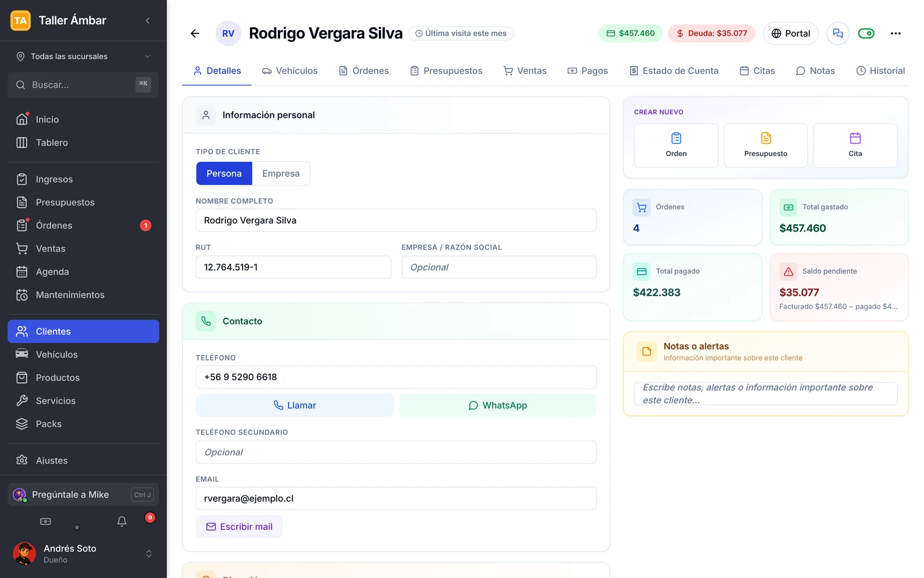Click the Nombre completo input field

pyautogui.click(x=396, y=220)
